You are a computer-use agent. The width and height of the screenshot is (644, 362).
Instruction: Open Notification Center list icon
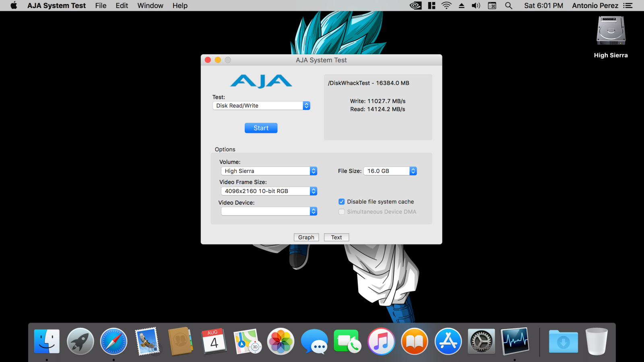click(x=628, y=6)
